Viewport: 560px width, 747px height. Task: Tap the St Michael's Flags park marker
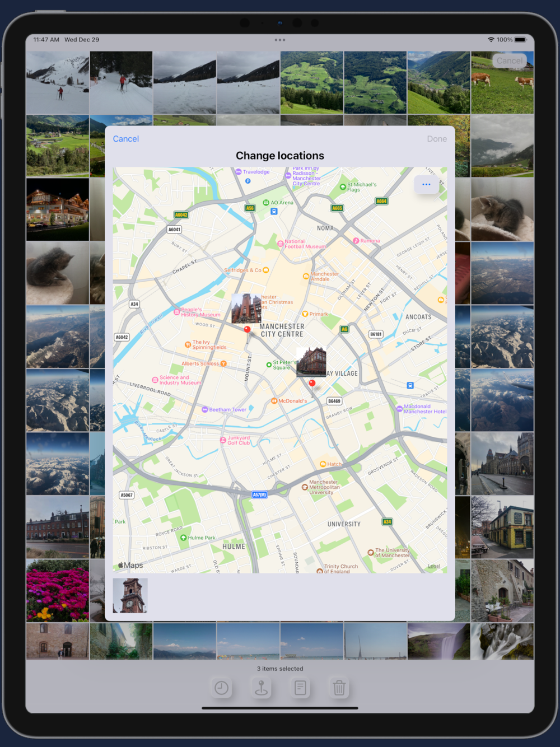343,187
